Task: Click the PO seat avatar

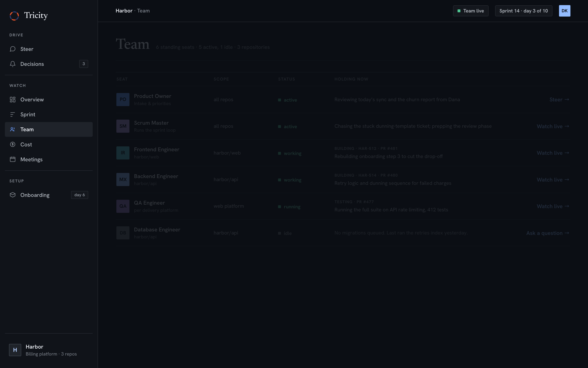Action: tap(123, 100)
